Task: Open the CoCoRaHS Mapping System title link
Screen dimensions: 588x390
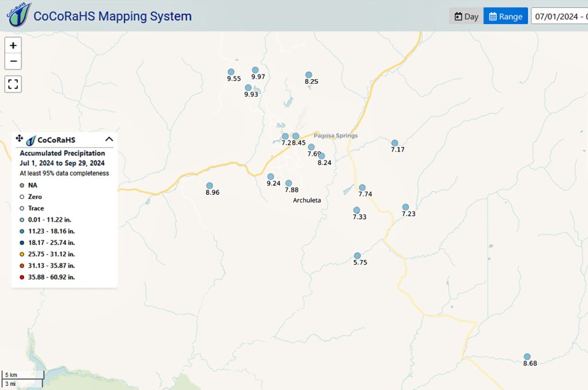Action: pos(113,16)
